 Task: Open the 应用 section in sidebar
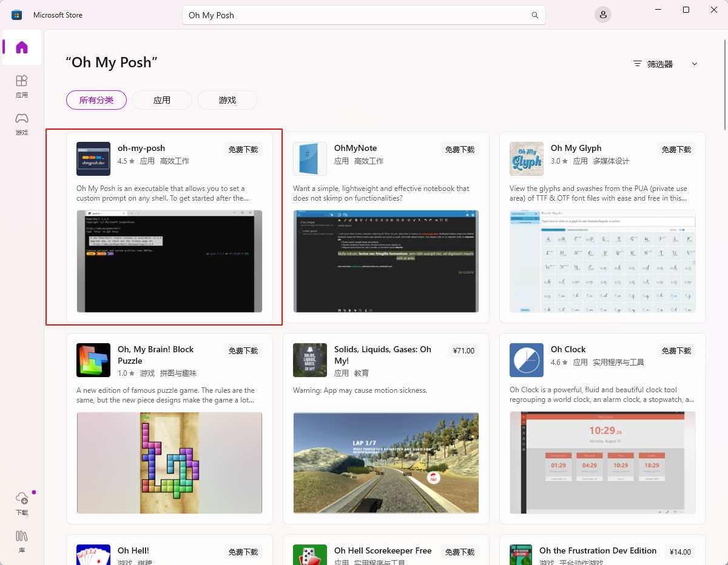coord(22,86)
